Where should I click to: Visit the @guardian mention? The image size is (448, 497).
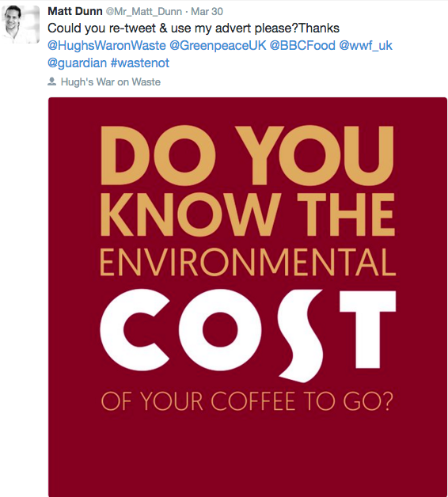click(77, 63)
